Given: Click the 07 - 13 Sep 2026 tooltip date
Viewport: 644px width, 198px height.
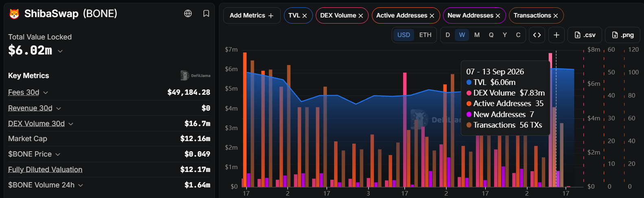Looking at the screenshot, I should coord(495,72).
